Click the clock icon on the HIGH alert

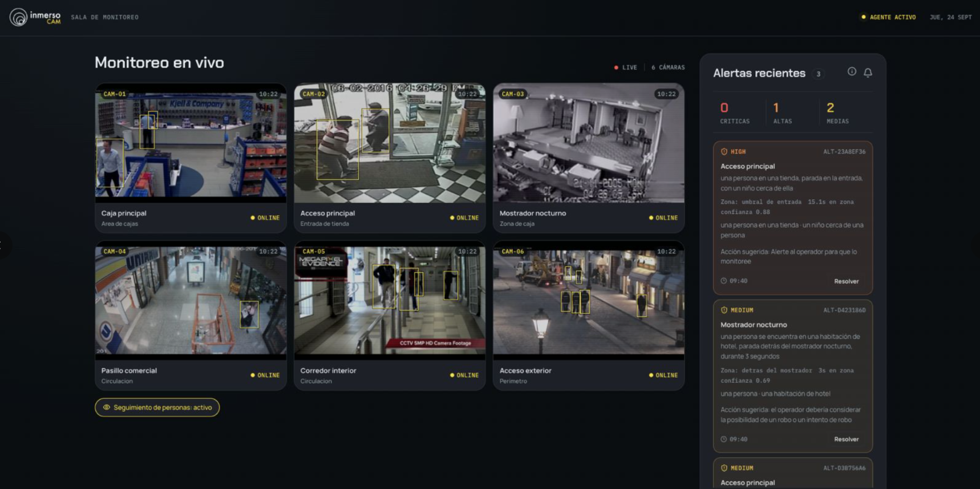tap(723, 281)
